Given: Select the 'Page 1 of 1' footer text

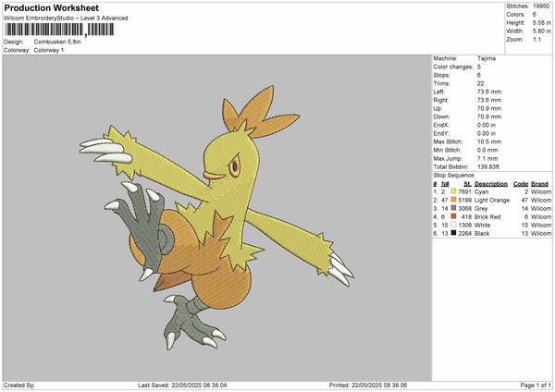Looking at the screenshot, I should [536, 386].
